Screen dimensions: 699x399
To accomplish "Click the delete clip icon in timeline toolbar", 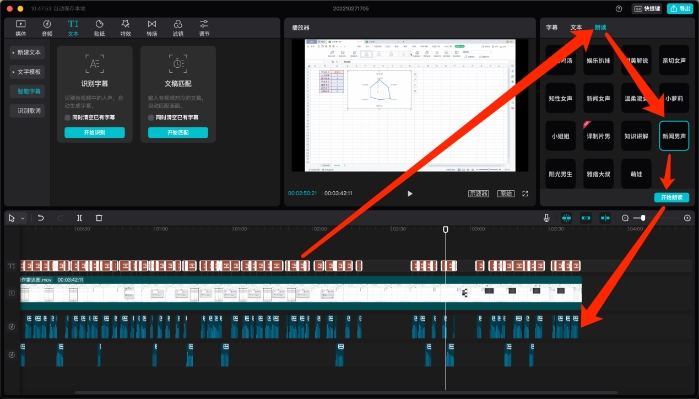I will pyautogui.click(x=99, y=218).
